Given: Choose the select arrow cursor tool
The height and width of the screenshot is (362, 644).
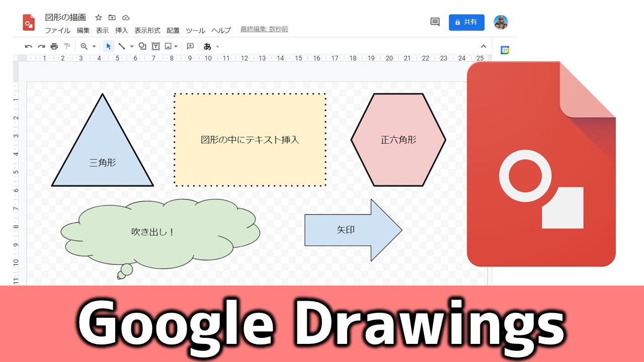Looking at the screenshot, I should pyautogui.click(x=108, y=46).
